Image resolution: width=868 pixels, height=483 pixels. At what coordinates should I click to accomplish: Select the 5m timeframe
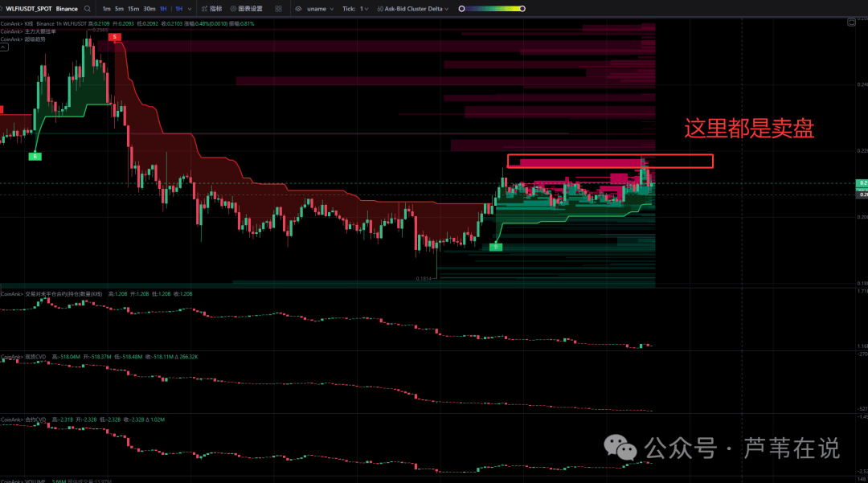(119, 9)
